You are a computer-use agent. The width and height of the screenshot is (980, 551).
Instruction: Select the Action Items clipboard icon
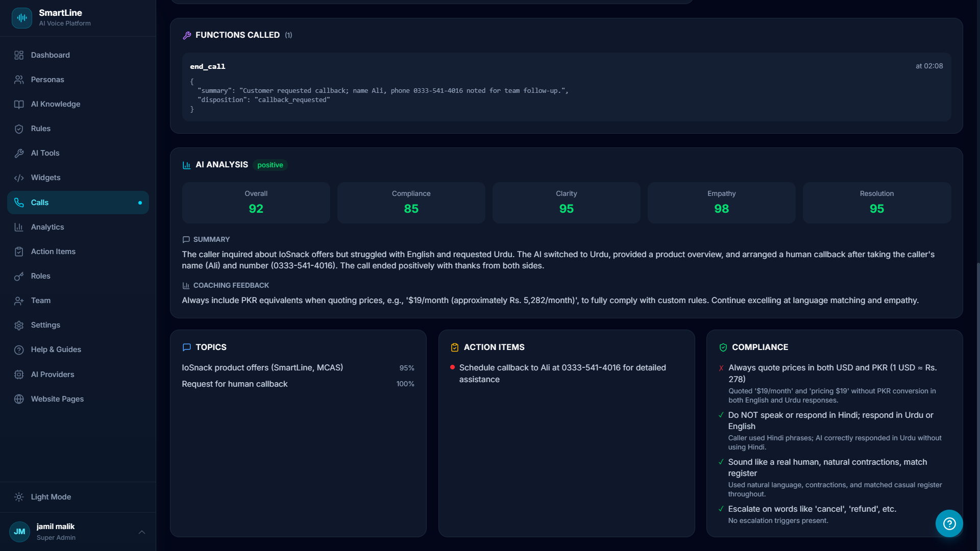pos(19,251)
